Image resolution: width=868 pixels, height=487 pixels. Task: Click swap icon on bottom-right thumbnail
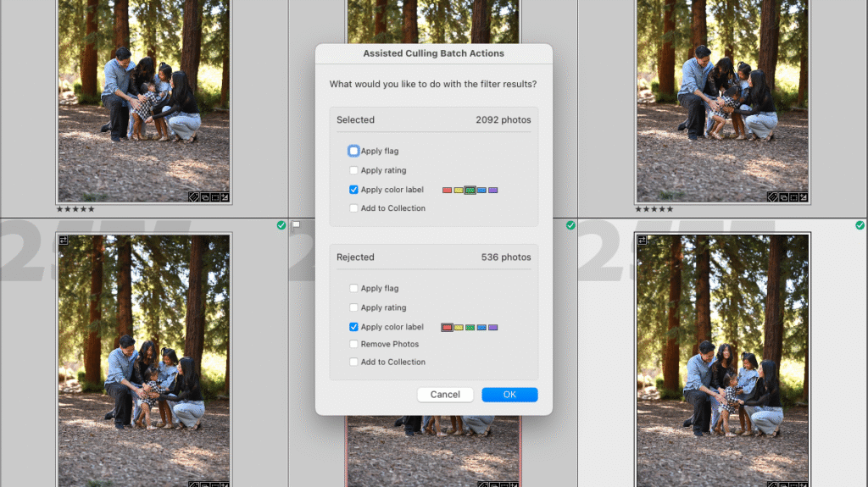[x=643, y=241]
